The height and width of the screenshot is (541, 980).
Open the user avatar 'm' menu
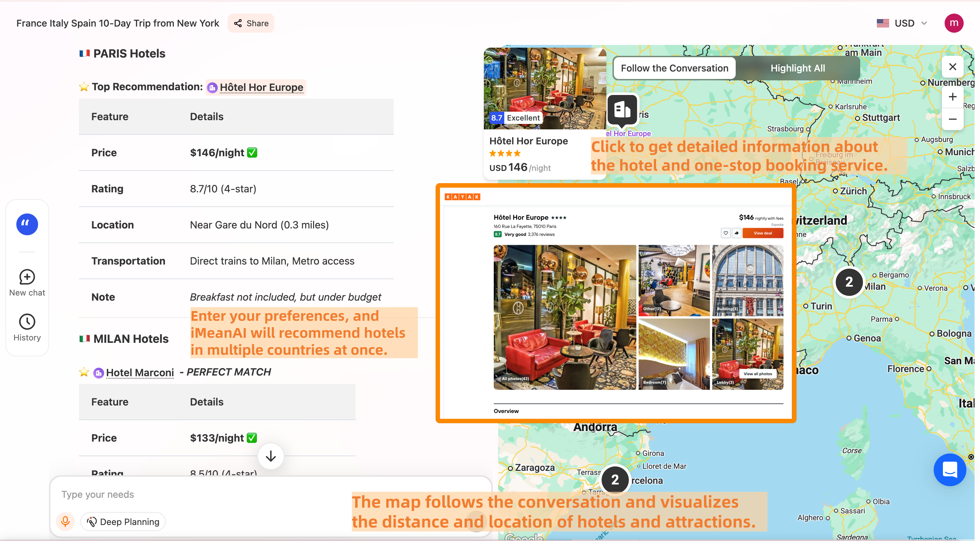(953, 23)
